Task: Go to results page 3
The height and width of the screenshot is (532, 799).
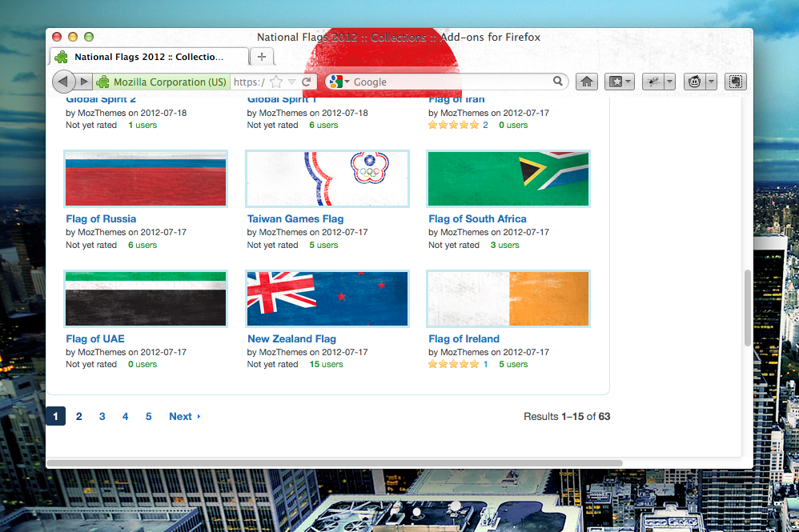Action: coord(102,417)
